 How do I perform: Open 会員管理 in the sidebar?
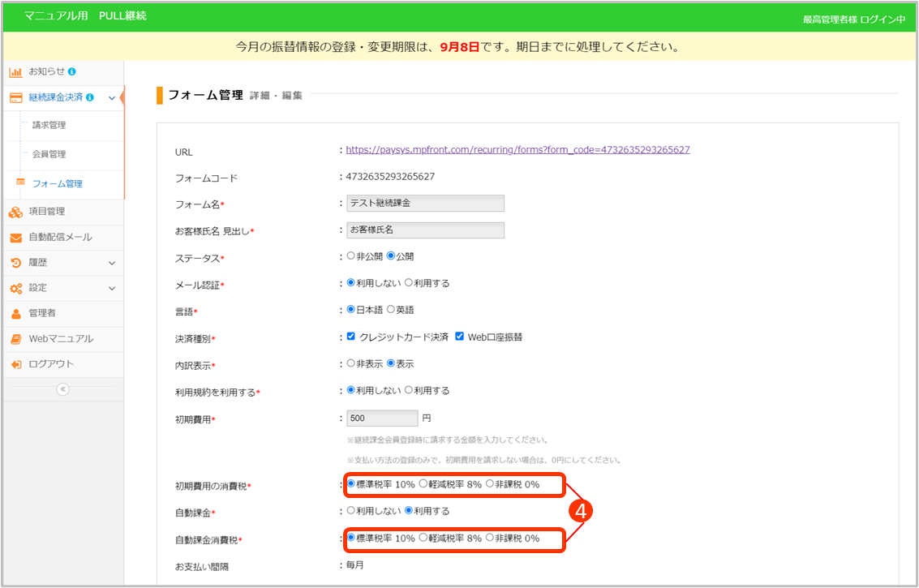[x=49, y=154]
